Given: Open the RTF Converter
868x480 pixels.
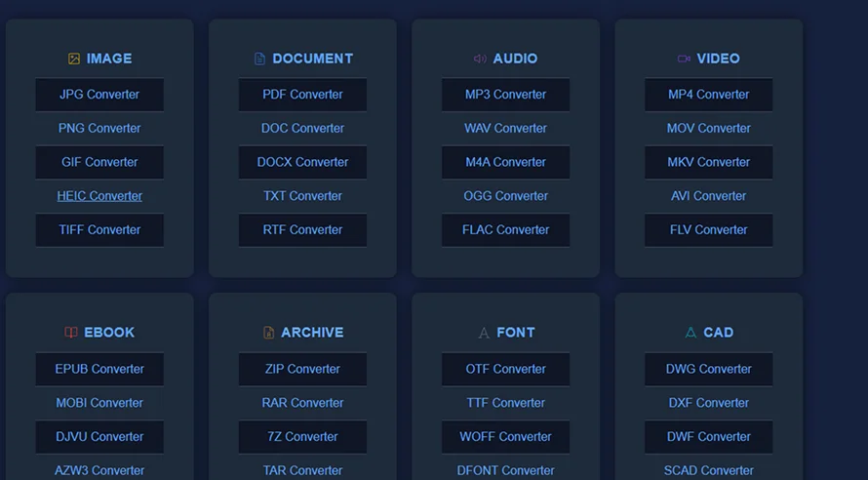Looking at the screenshot, I should (302, 230).
